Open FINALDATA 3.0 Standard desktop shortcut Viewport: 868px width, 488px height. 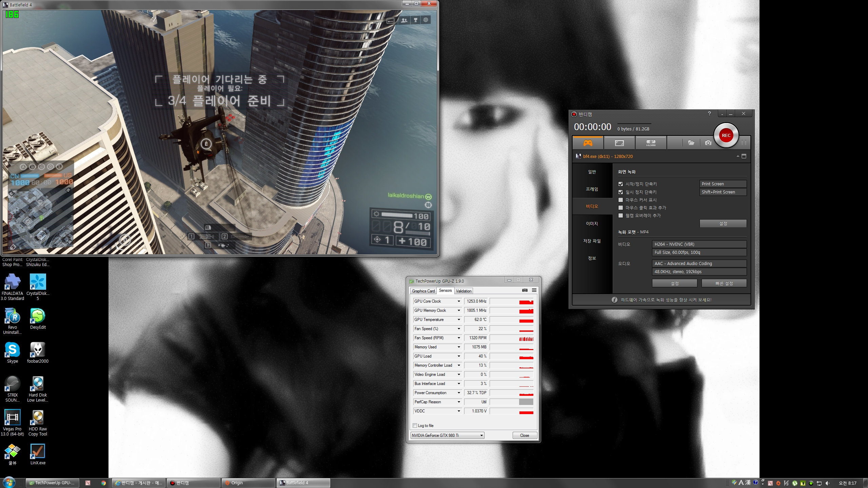[x=13, y=287]
